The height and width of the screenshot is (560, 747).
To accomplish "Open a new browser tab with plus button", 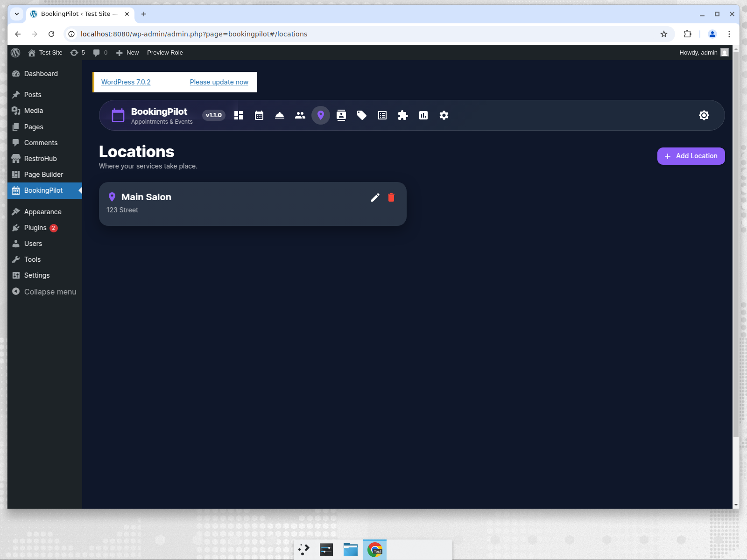I will [x=144, y=14].
